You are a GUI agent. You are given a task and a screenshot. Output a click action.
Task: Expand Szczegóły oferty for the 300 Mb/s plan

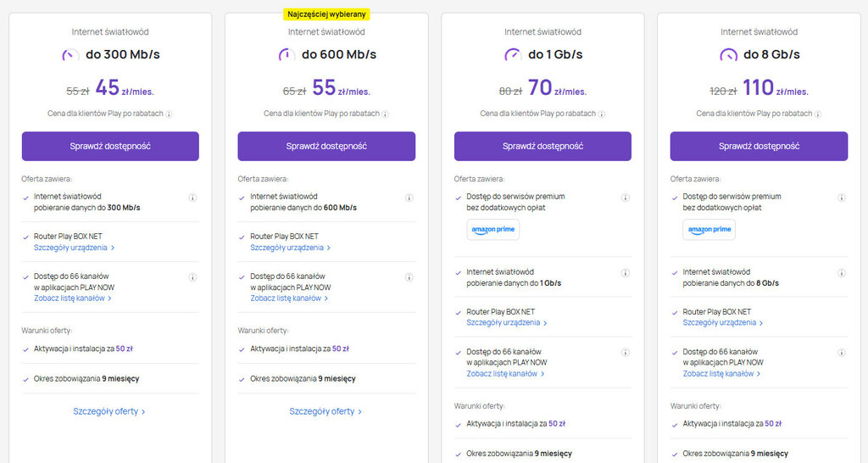109,411
